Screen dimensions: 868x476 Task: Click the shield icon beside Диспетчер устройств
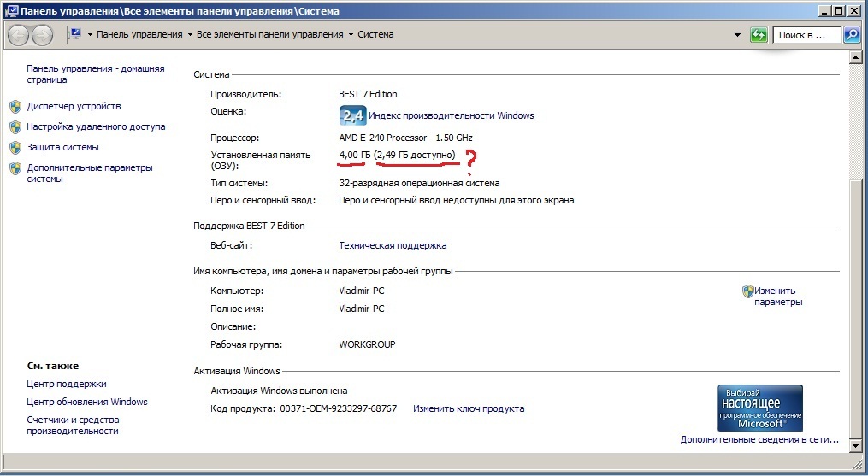(15, 107)
